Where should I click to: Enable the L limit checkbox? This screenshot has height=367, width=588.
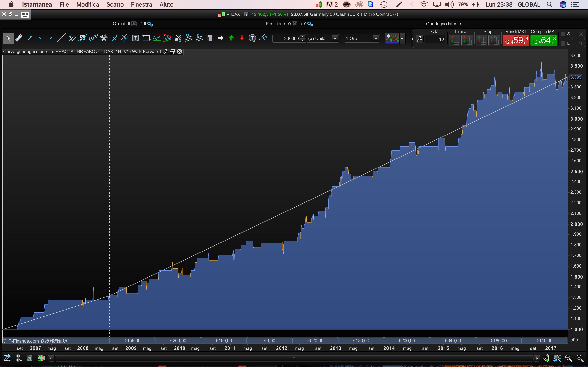coord(563,44)
